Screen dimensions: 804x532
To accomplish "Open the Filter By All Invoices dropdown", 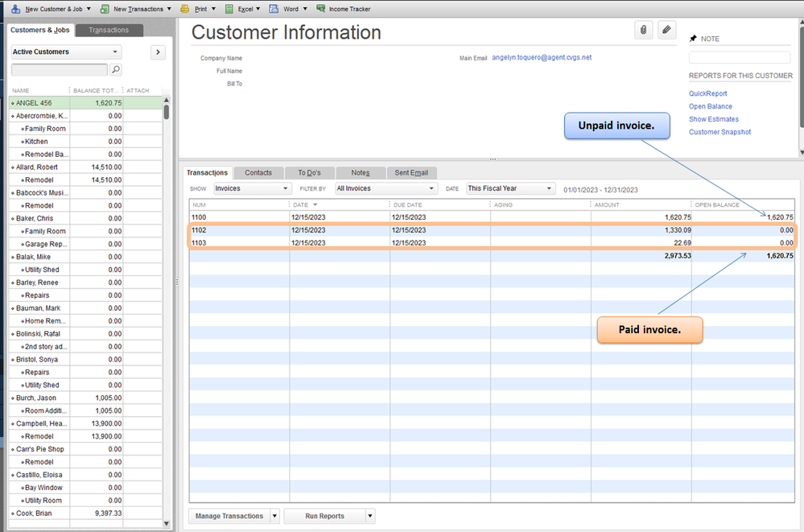I will (x=386, y=188).
